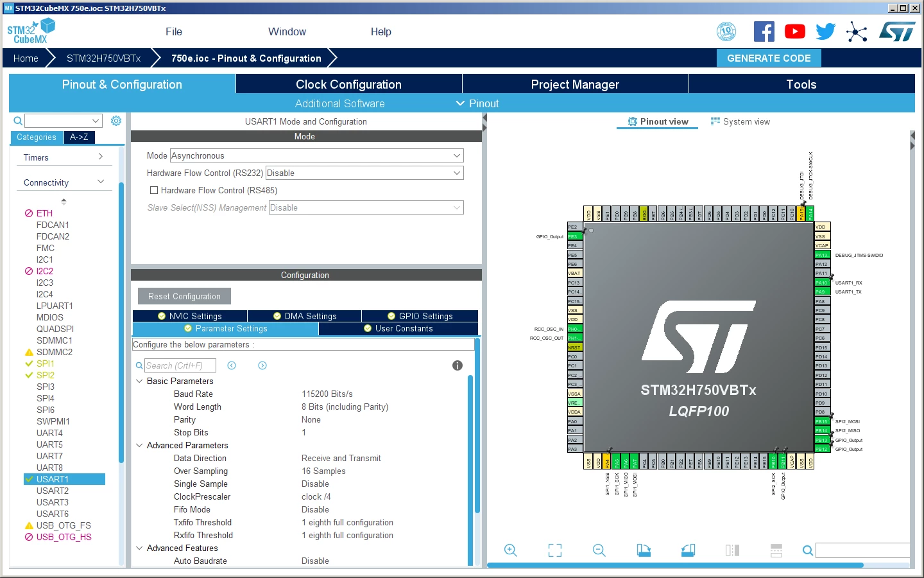This screenshot has height=578, width=924.
Task: Open the DMA Settings tab
Action: (x=305, y=316)
